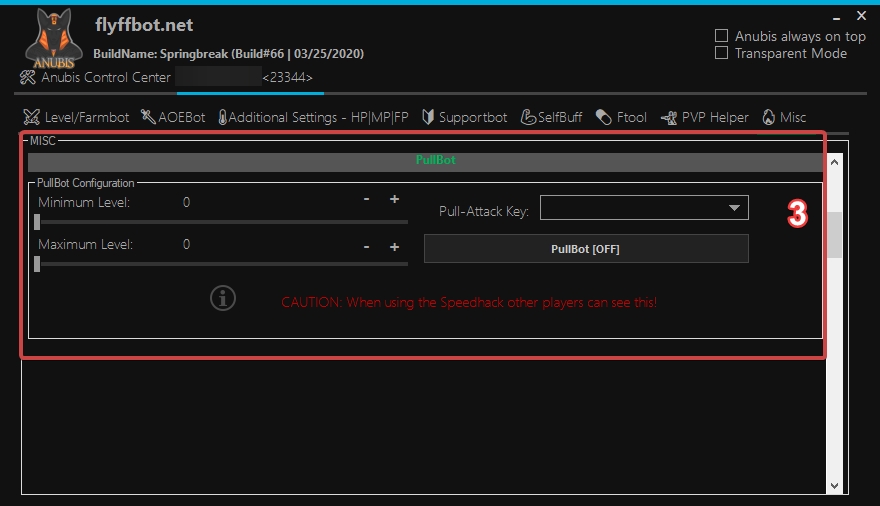
Task: Increase Minimum Level with the plus button
Action: 394,199
